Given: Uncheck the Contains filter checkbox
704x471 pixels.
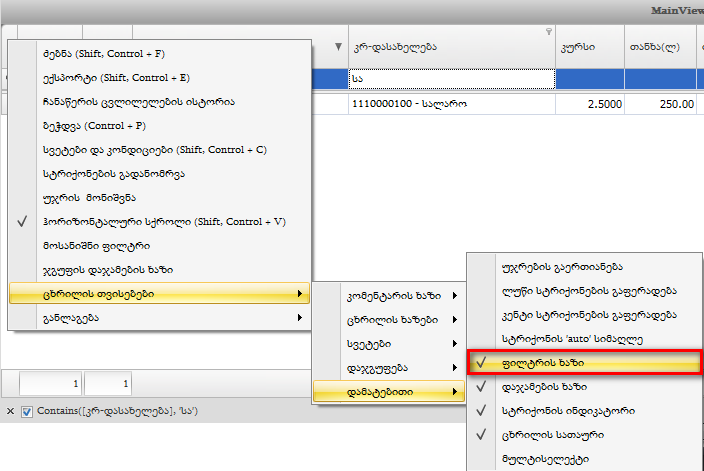Looking at the screenshot, I should click(x=27, y=411).
